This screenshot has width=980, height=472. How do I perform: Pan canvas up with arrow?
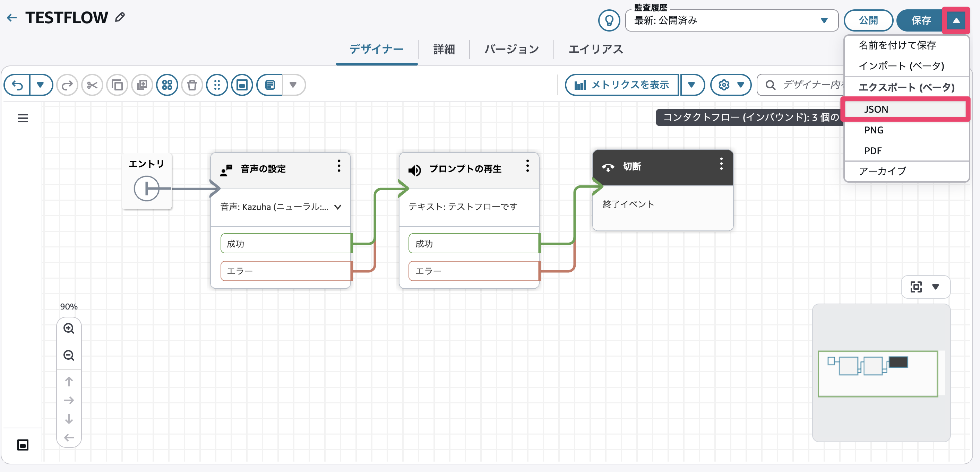point(69,382)
